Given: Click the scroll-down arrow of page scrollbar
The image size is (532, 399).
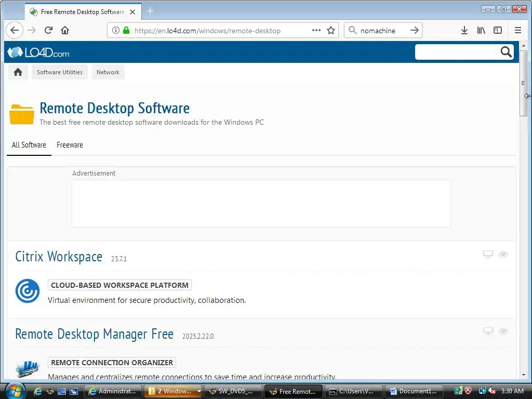Looking at the screenshot, I should pos(523,375).
